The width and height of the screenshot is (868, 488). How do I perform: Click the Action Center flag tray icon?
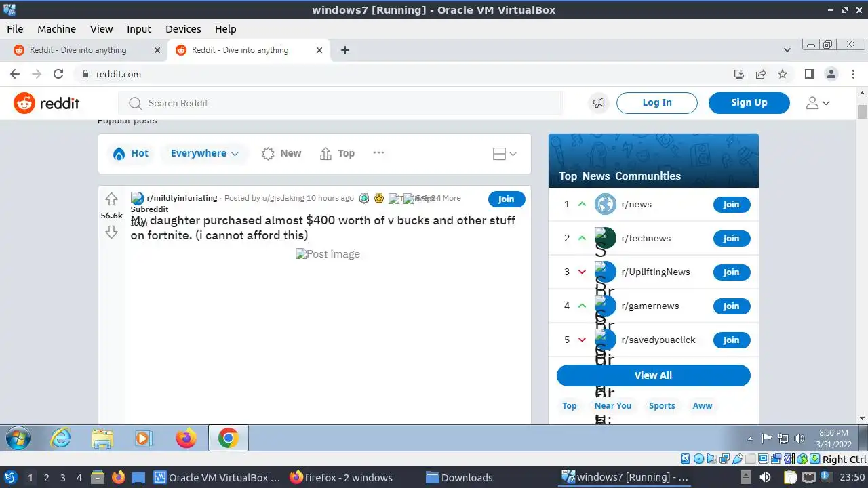(x=767, y=439)
